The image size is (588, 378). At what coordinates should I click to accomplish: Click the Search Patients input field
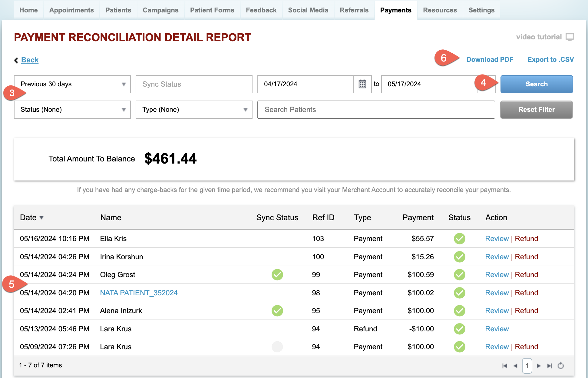(x=376, y=110)
